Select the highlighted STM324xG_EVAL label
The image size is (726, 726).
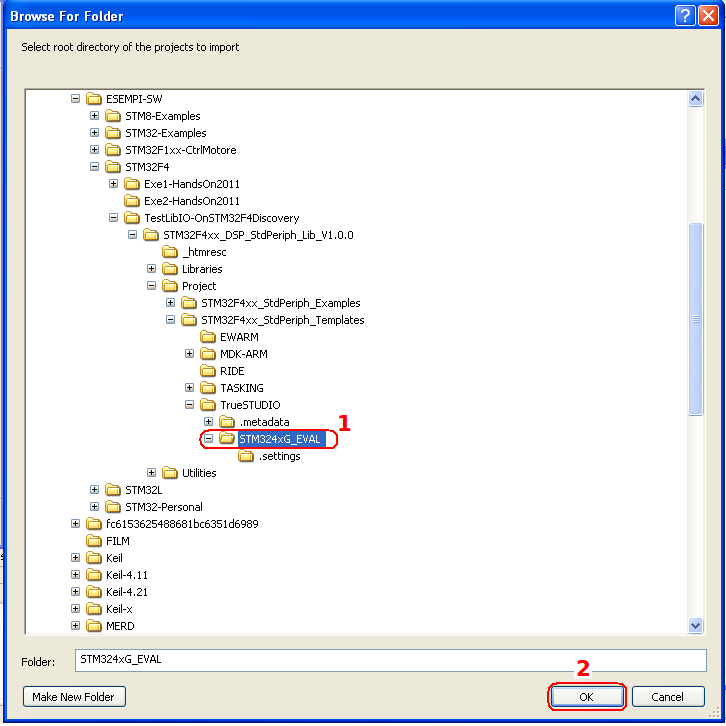(282, 439)
